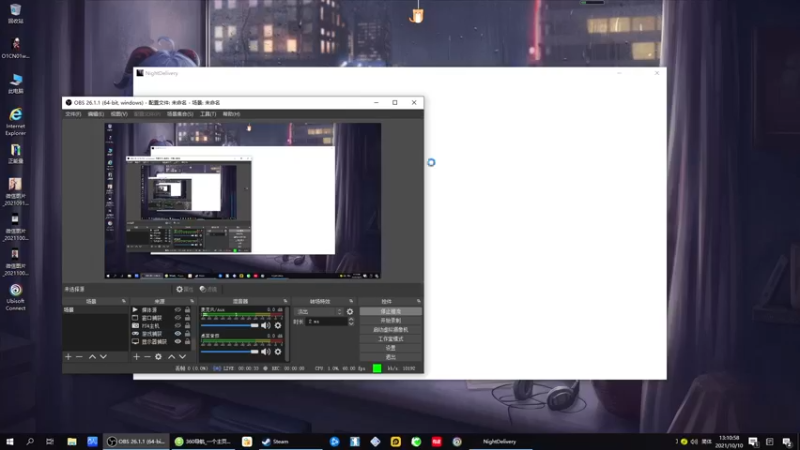Screen dimensions: 800x450
Task: Toggle visibility of 显示器捕获 source
Action: tap(178, 341)
